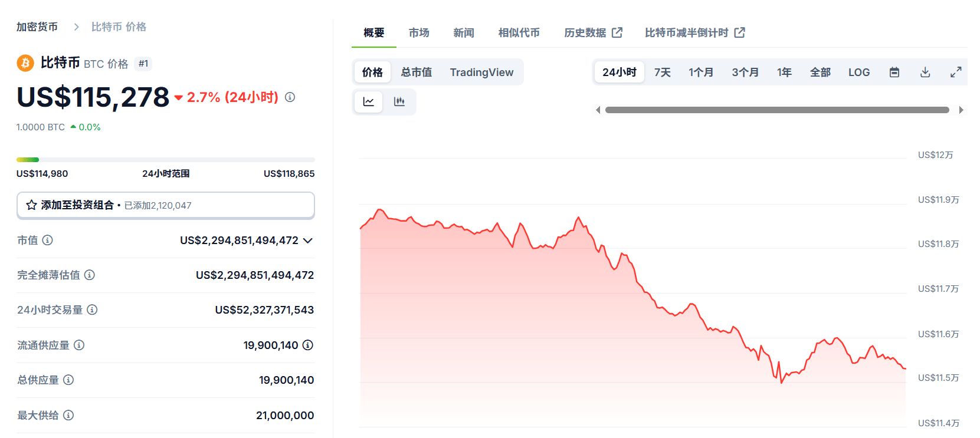This screenshot has width=980, height=438.
Task: Set chart range to 全部
Action: [820, 72]
